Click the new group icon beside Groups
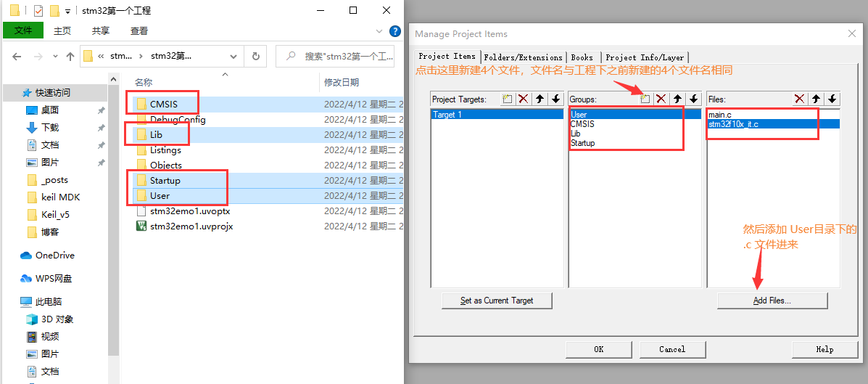Screen dimensions: 868x384 pos(645,99)
